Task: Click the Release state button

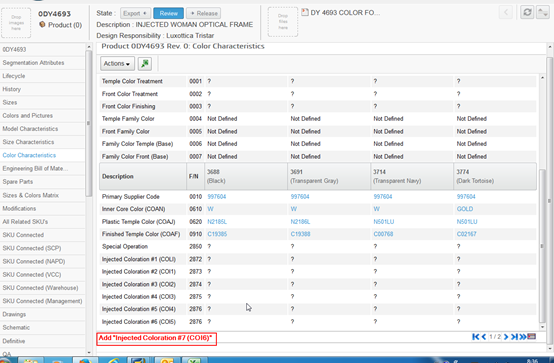Action: [x=204, y=13]
